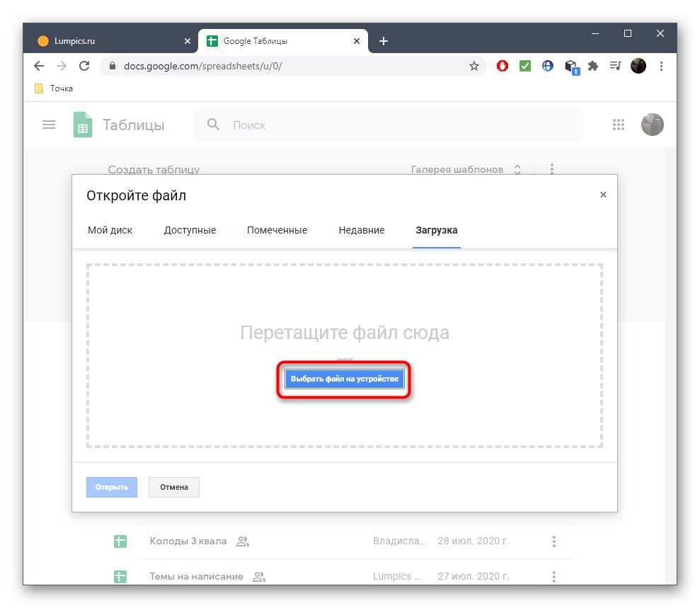Open the Google apps grid launcher

point(619,125)
